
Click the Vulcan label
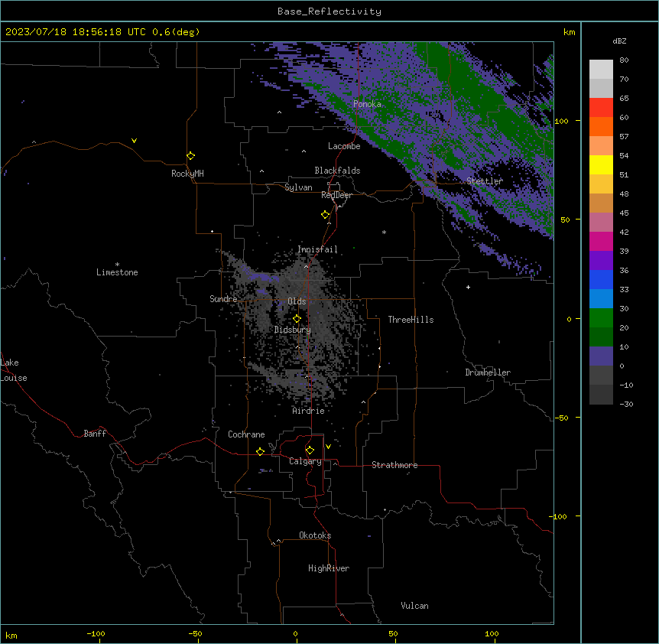click(x=414, y=606)
